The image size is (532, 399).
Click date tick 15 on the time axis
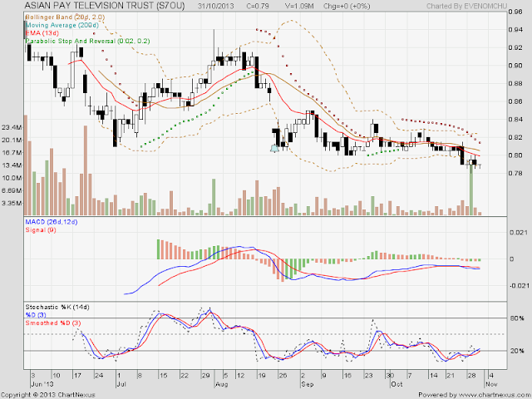click(163, 376)
